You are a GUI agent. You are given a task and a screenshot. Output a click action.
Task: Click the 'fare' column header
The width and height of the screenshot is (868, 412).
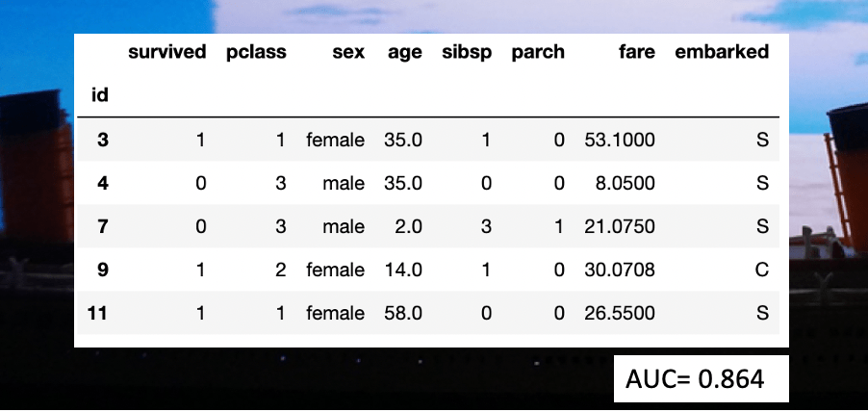(x=636, y=53)
